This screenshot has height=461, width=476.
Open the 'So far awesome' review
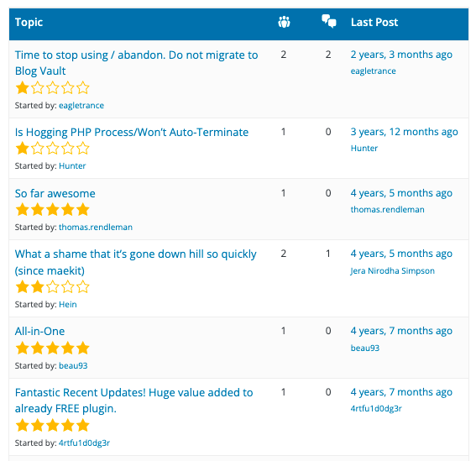[x=55, y=193]
